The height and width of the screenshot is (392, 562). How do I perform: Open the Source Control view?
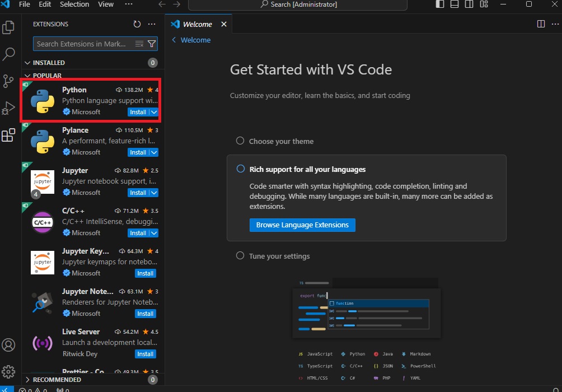coord(8,81)
